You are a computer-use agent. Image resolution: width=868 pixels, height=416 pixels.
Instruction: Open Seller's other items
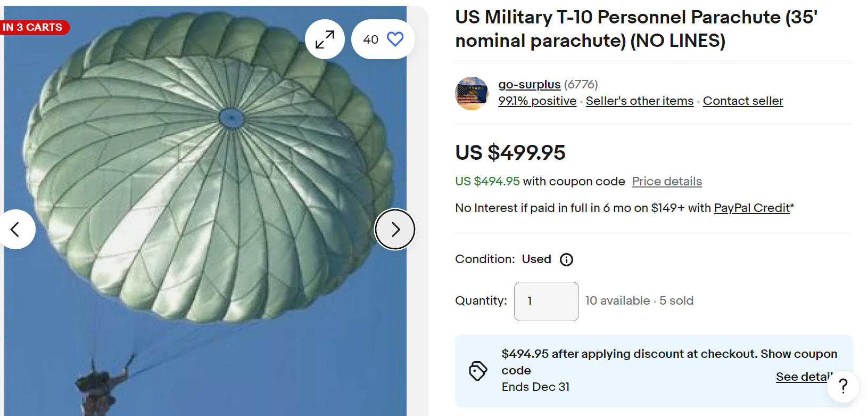(x=639, y=101)
